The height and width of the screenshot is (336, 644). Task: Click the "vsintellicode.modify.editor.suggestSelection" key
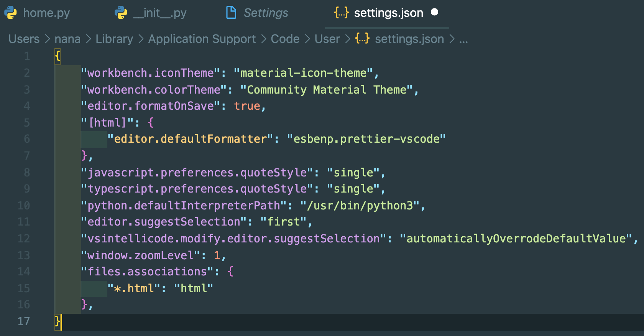click(234, 239)
